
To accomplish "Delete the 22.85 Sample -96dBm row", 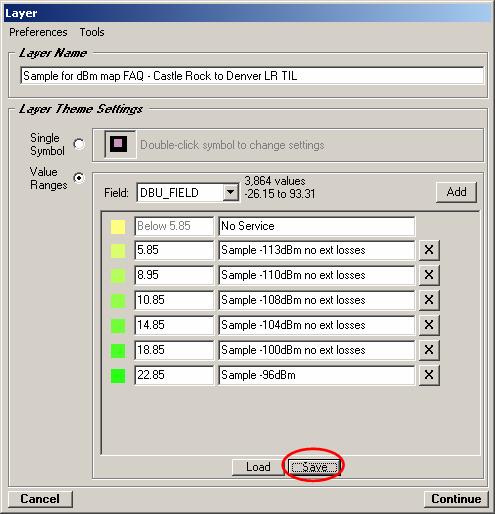I will [x=429, y=375].
